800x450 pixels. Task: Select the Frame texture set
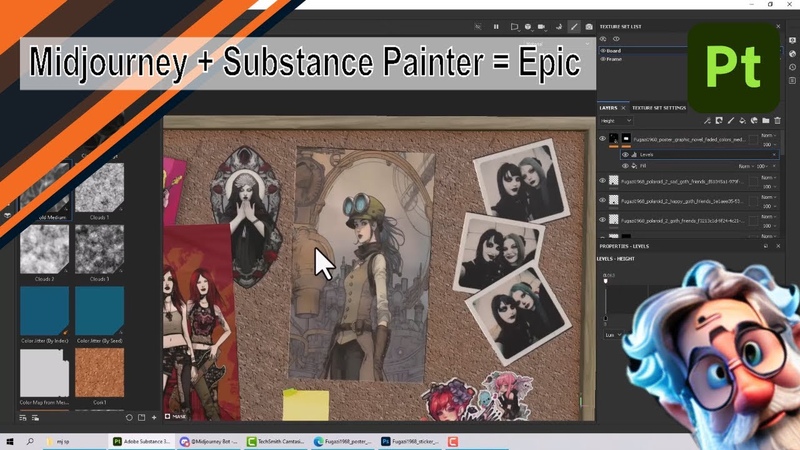click(614, 59)
